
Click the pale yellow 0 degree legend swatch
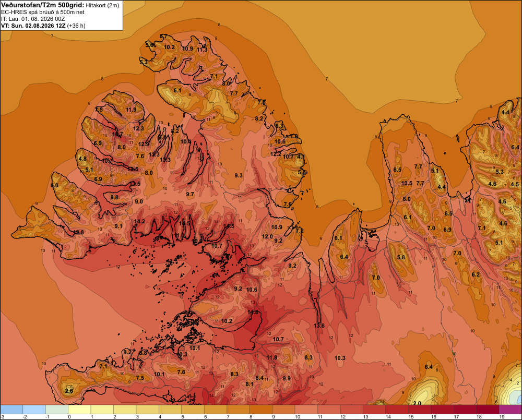tap(79, 410)
